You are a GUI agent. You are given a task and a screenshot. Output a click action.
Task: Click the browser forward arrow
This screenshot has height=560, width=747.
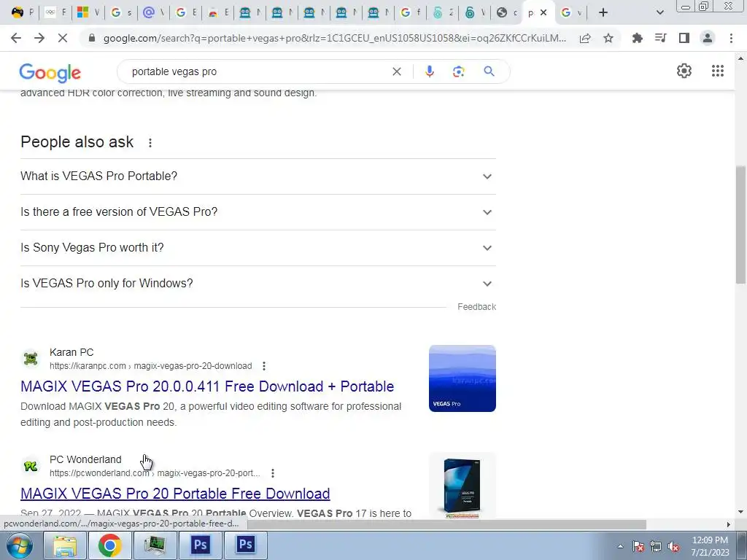[x=39, y=38]
